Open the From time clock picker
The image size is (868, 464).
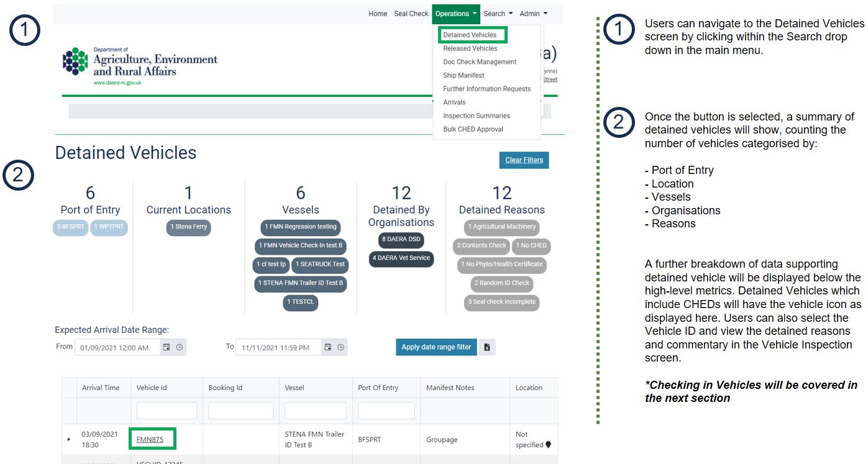pos(180,347)
